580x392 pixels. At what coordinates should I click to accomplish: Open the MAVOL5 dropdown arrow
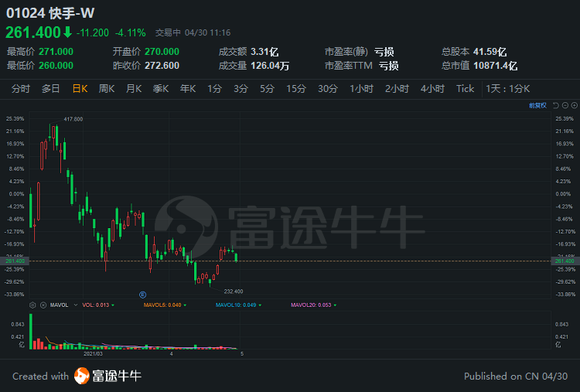pyautogui.click(x=185, y=305)
